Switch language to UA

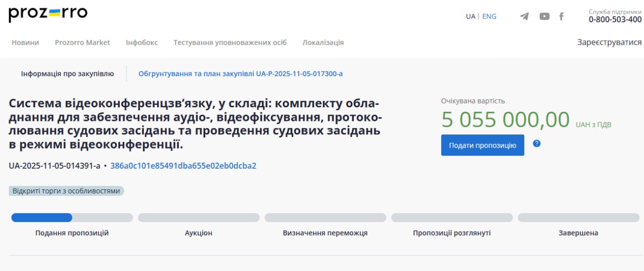point(470,16)
